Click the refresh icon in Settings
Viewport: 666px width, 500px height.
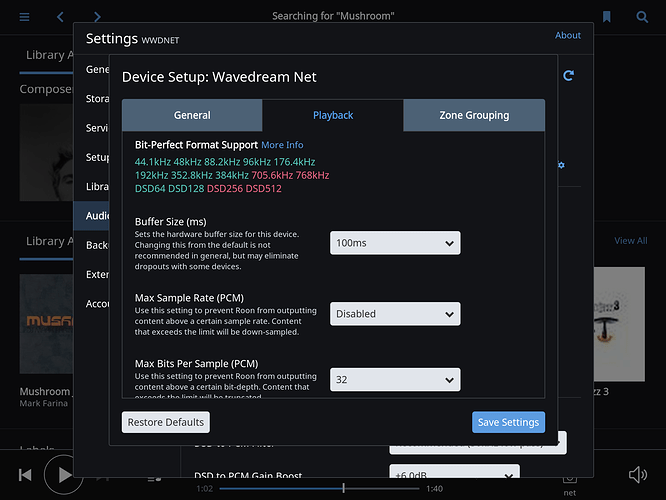coord(568,76)
